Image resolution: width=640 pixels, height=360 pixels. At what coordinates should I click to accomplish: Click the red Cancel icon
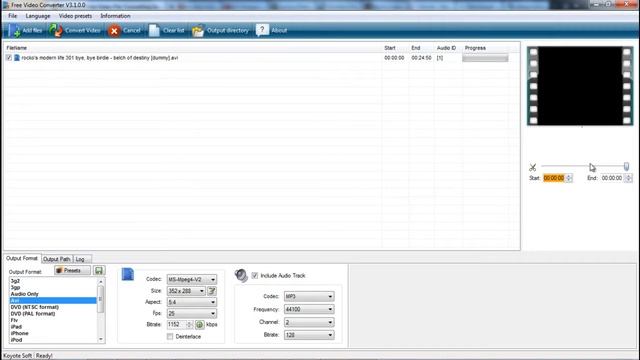(x=114, y=31)
